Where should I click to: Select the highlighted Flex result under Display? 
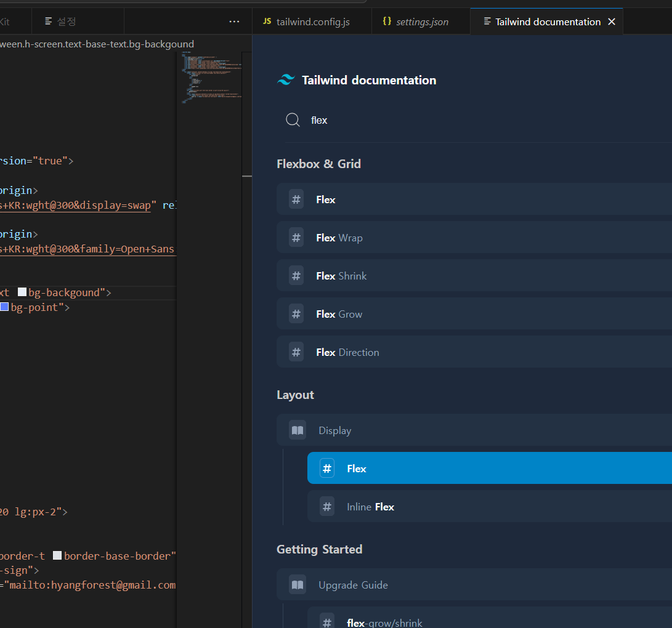tap(490, 468)
